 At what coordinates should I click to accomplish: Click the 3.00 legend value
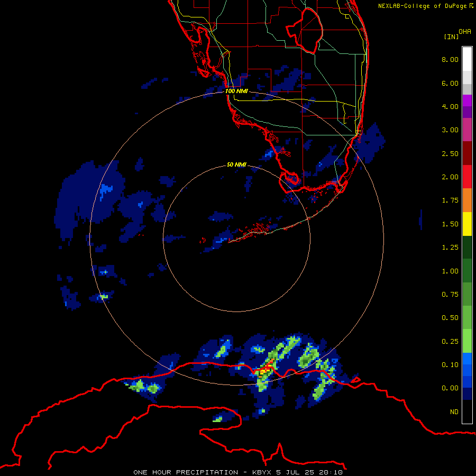450,130
